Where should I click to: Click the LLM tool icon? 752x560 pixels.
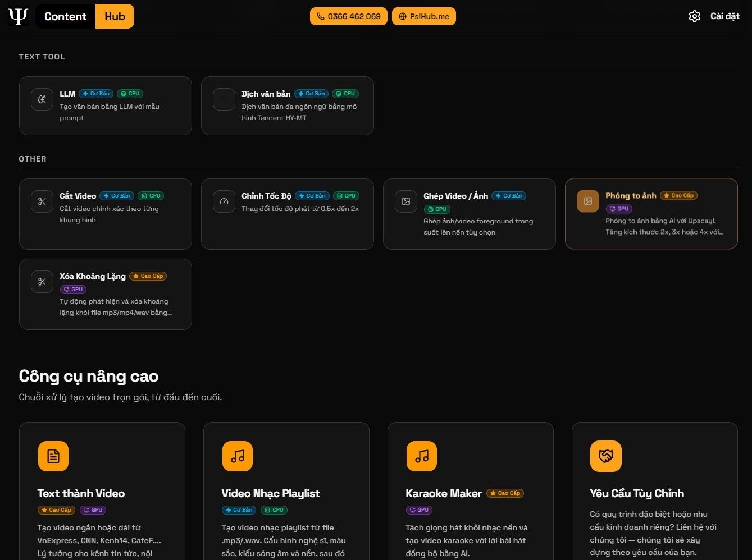click(x=42, y=99)
